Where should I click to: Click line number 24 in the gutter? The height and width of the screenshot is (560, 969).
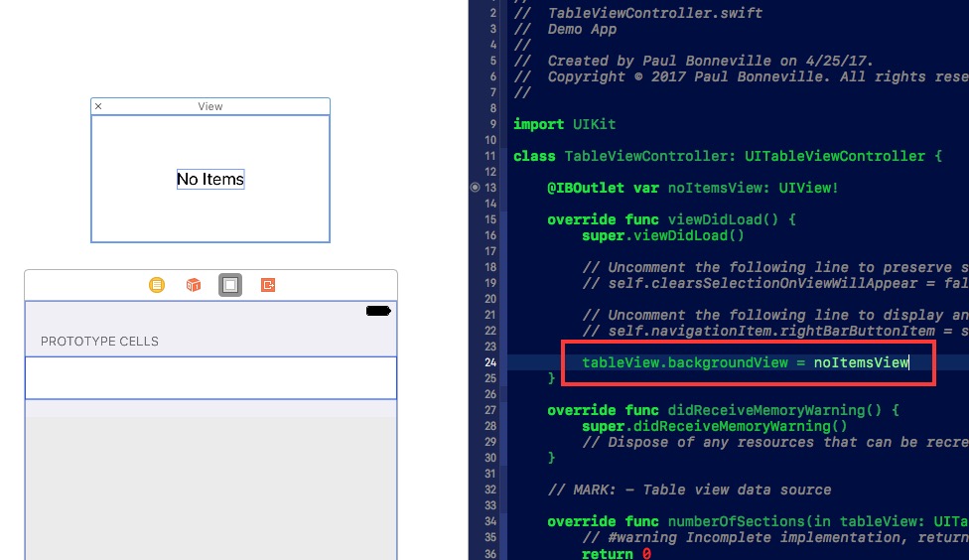(x=490, y=362)
